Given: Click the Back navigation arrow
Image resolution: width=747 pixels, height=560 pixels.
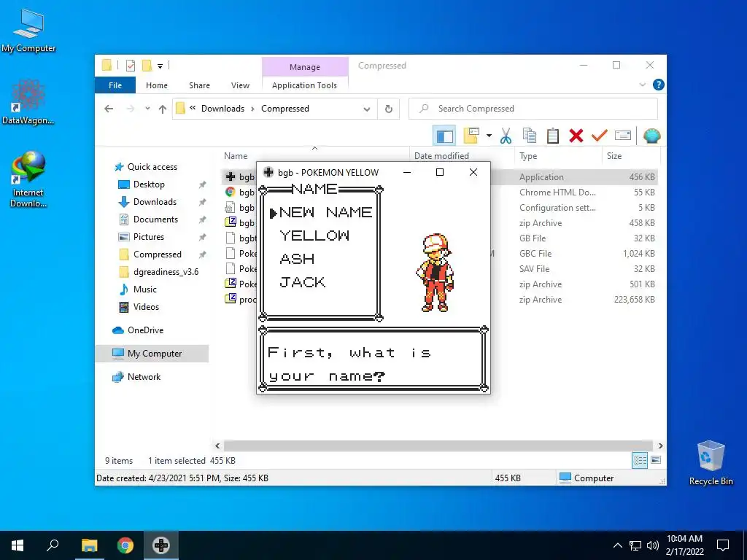Looking at the screenshot, I should (x=109, y=109).
